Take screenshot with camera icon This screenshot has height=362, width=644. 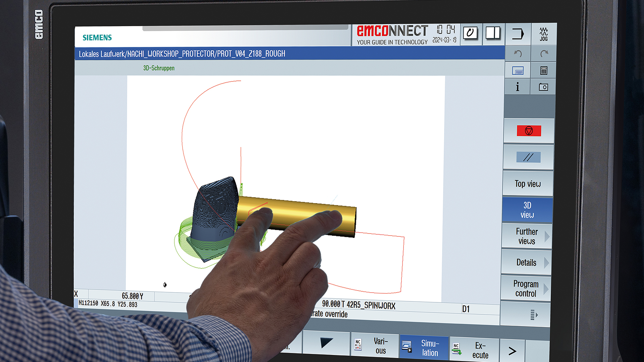point(543,87)
